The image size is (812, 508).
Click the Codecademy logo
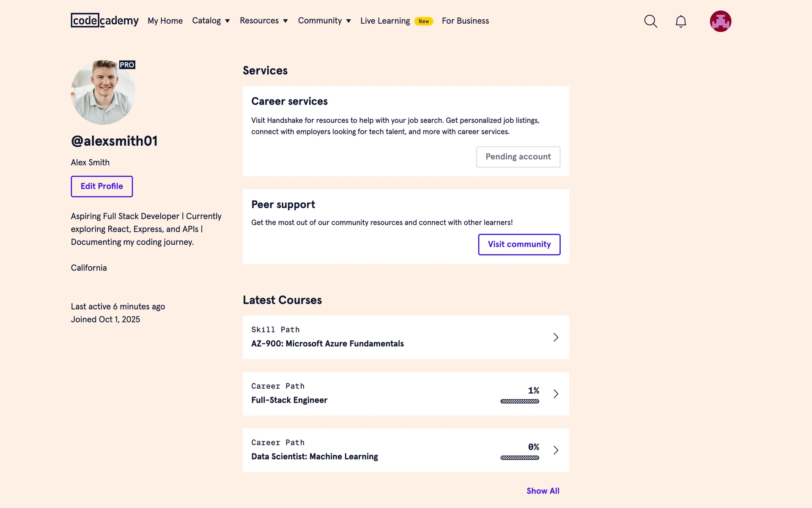(x=104, y=20)
